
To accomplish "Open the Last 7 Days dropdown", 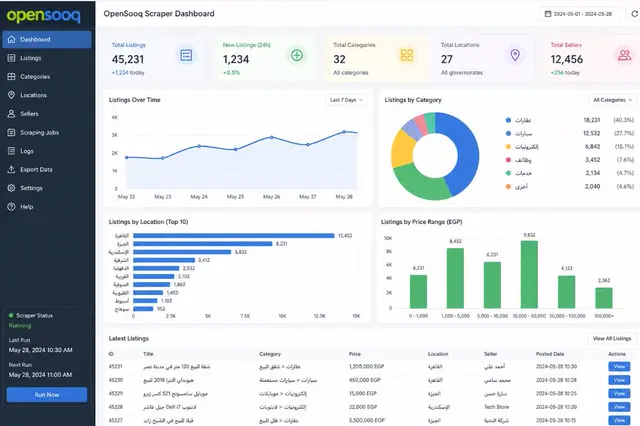I will (x=346, y=100).
